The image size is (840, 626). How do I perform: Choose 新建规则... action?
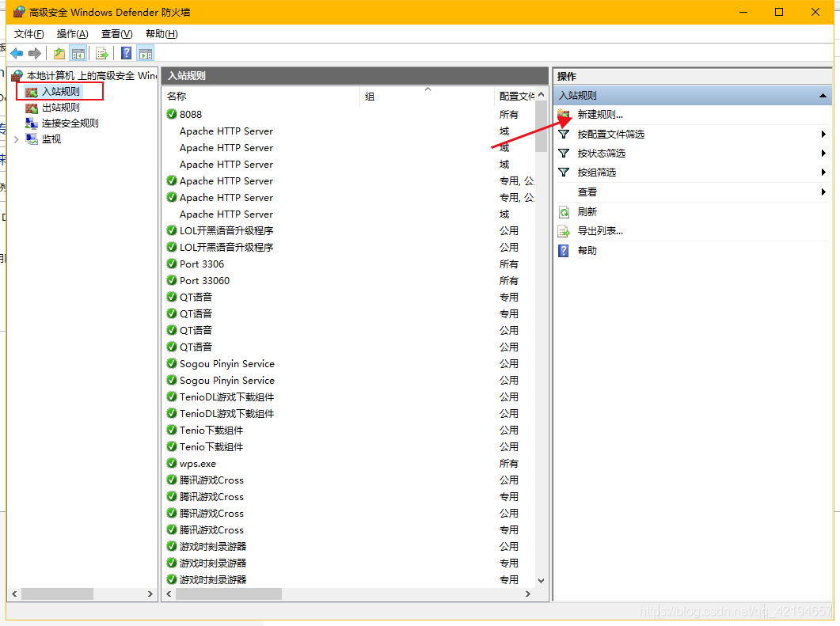click(x=600, y=115)
